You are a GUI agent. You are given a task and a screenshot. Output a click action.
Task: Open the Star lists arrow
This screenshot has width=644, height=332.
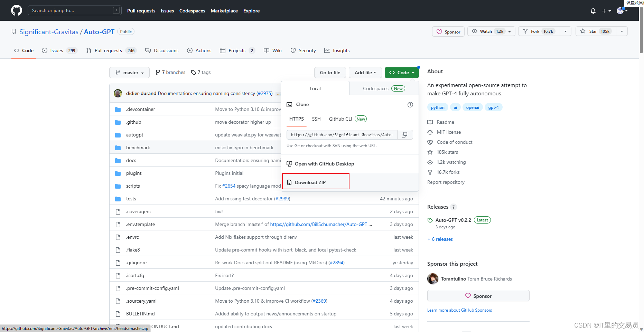(622, 31)
